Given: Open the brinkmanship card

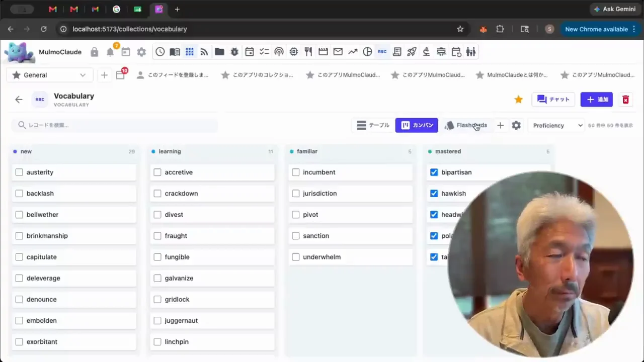Looking at the screenshot, I should [x=74, y=236].
